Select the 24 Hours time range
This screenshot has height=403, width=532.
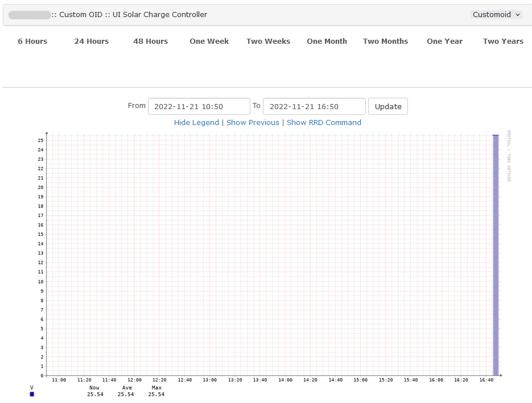coord(91,41)
